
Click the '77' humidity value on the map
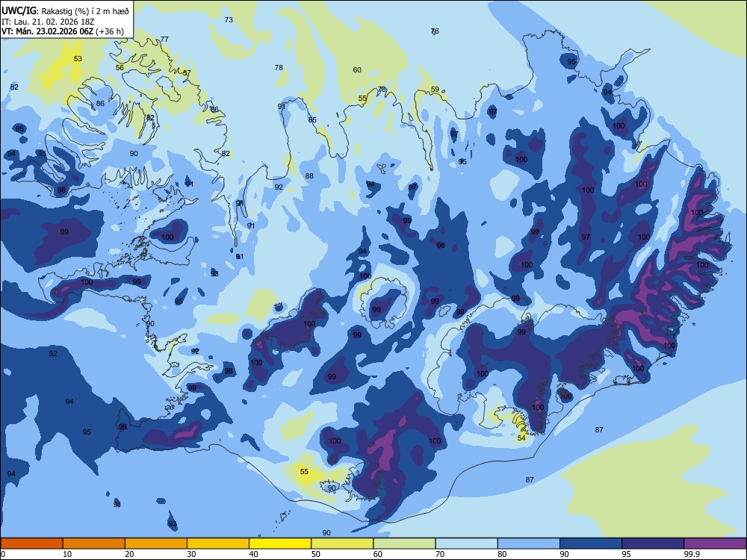click(164, 39)
